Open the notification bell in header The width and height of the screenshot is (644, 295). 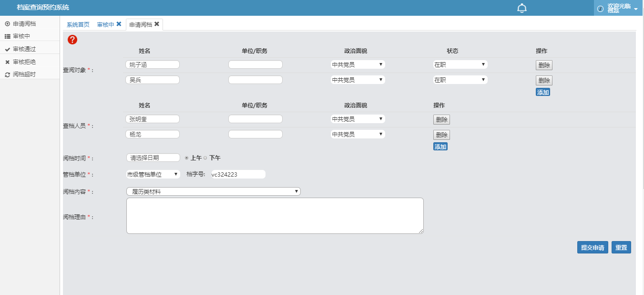pos(522,8)
